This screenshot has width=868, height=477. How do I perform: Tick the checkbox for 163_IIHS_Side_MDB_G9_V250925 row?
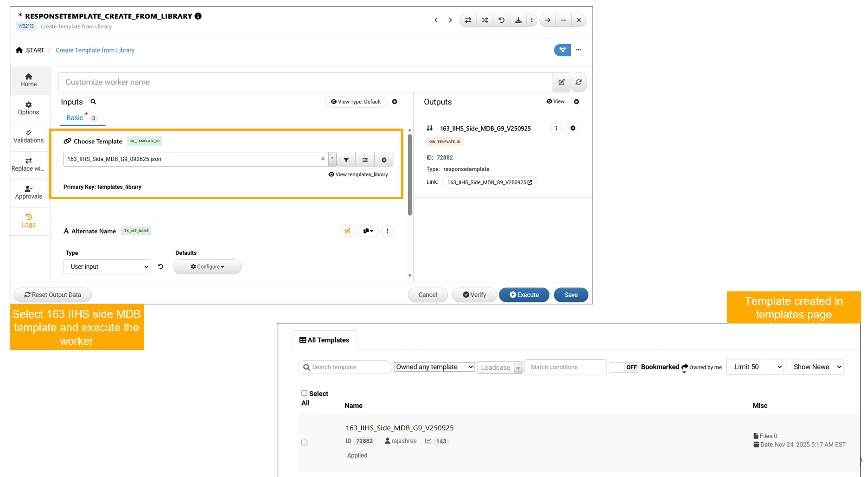[x=304, y=443]
